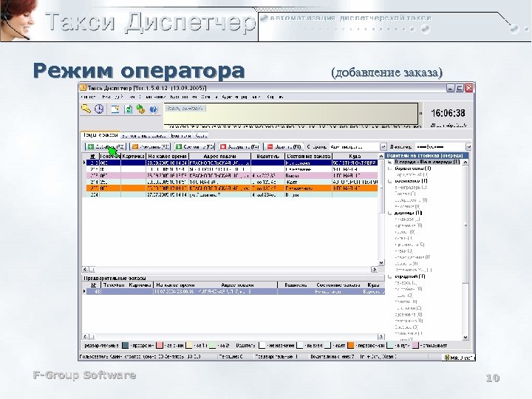This screenshot has width=532, height=399.
Task: Click the № column header in current orders
Action: (x=92, y=156)
